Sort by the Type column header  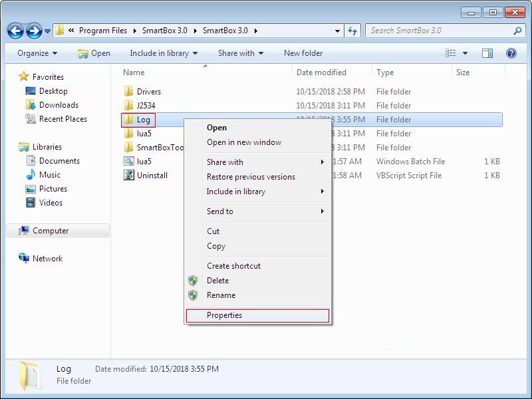pos(385,72)
